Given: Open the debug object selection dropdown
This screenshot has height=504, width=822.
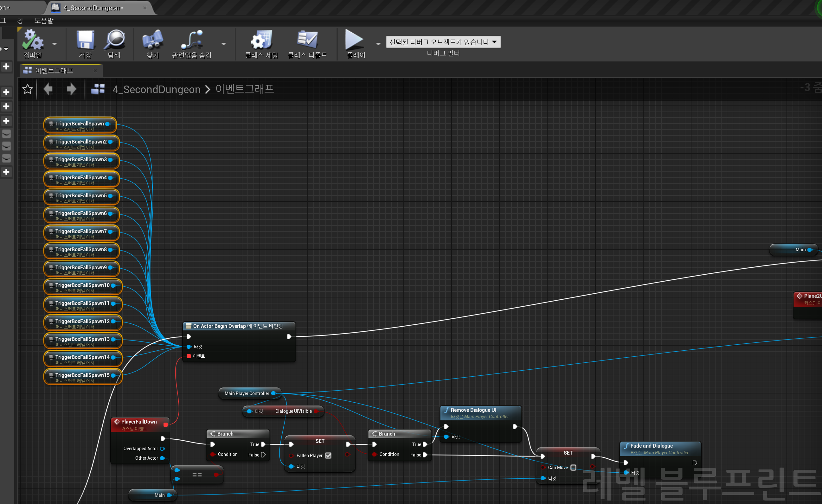Looking at the screenshot, I should tap(443, 42).
